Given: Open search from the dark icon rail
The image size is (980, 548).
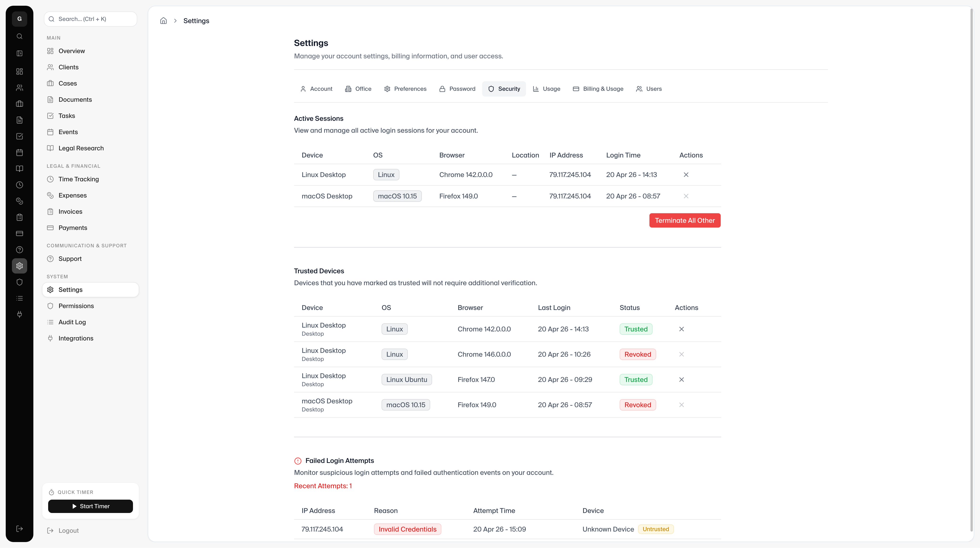Looking at the screenshot, I should pyautogui.click(x=19, y=36).
